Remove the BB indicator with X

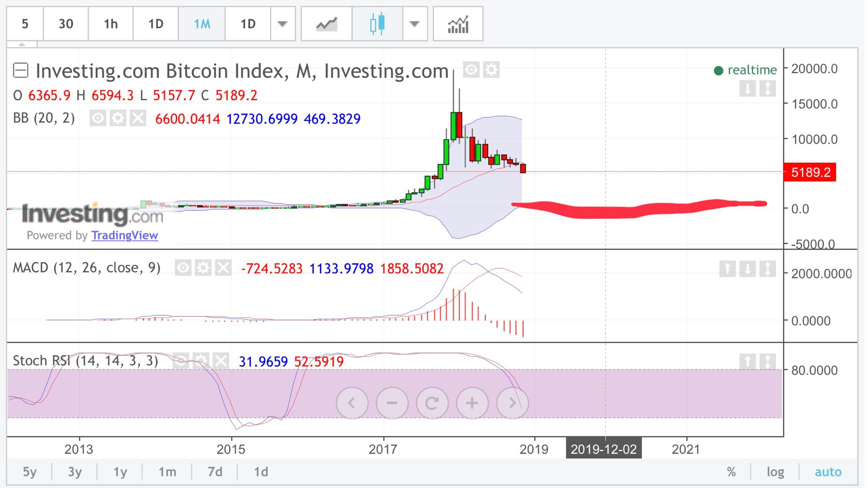[138, 118]
